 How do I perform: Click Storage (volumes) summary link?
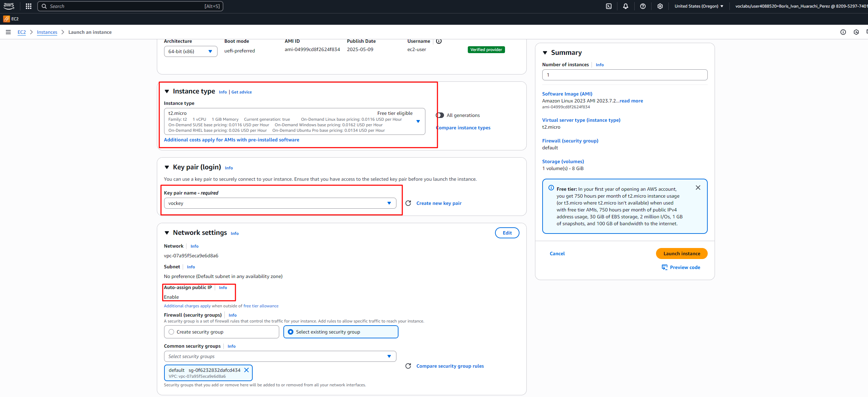[x=563, y=161]
